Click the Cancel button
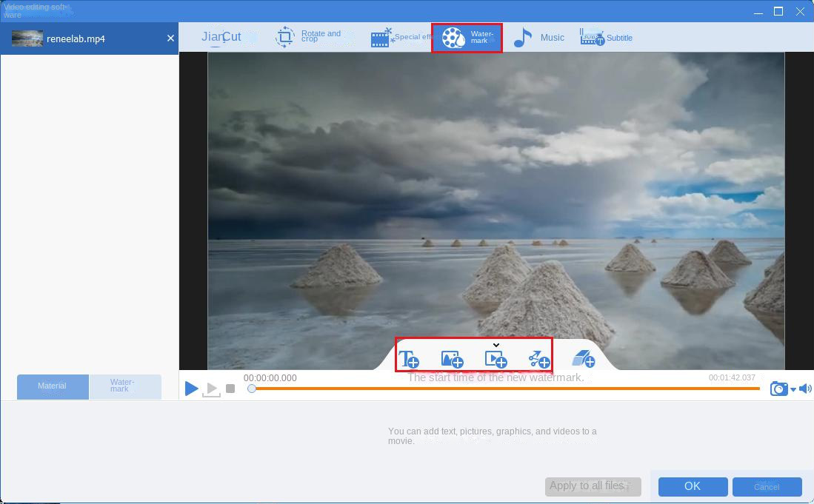This screenshot has height=504, width=814. coord(767,486)
